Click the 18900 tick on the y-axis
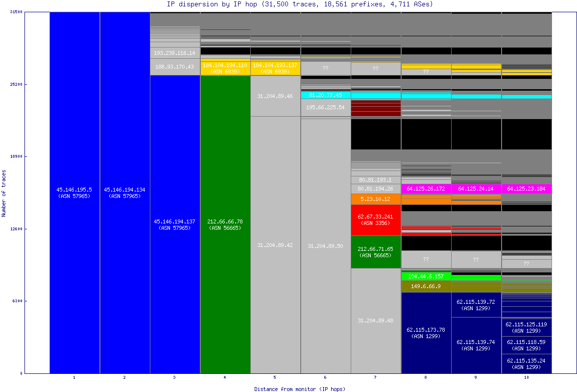Screen dimensions: 577x392 point(16,157)
